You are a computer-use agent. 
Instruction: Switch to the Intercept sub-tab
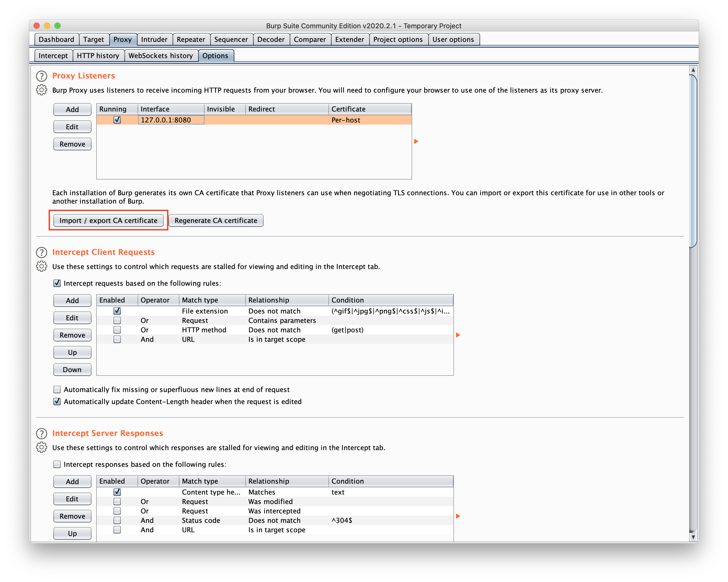pyautogui.click(x=53, y=55)
